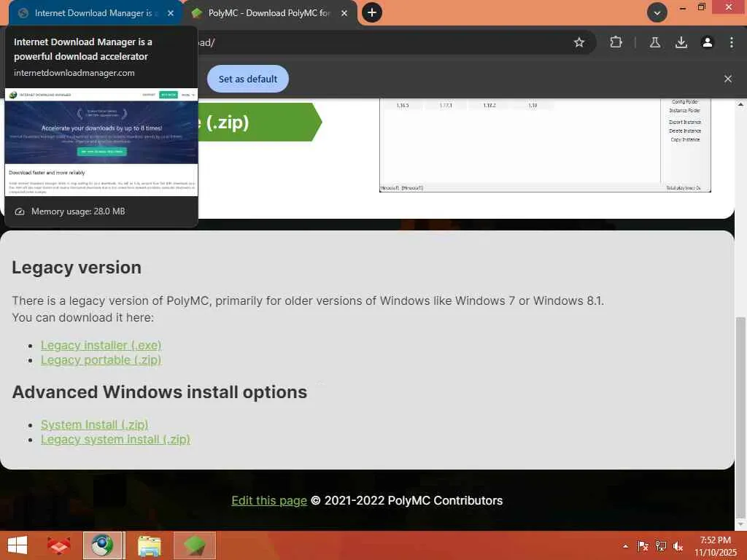This screenshot has width=747, height=560.
Task: Open the profile avatar menu
Action: (x=708, y=42)
